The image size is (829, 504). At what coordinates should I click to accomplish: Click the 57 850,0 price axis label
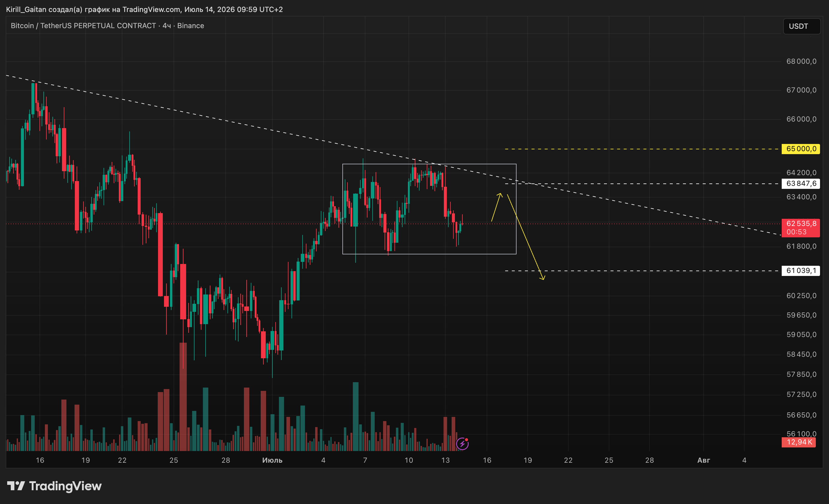[801, 374]
